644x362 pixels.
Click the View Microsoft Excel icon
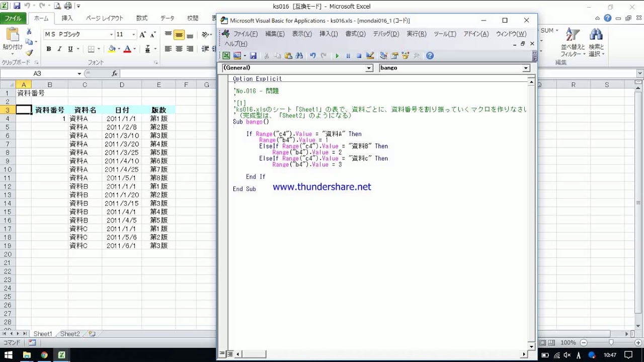click(226, 56)
